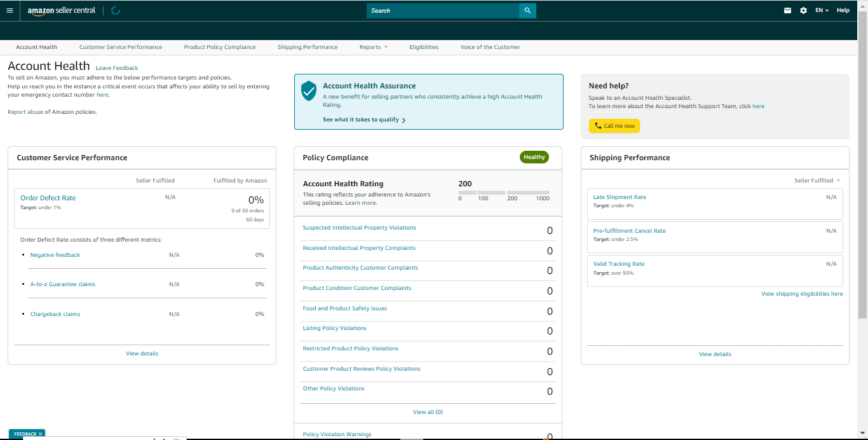Click the Account Health Assurance heading
This screenshot has width=868, height=440.
(x=369, y=86)
